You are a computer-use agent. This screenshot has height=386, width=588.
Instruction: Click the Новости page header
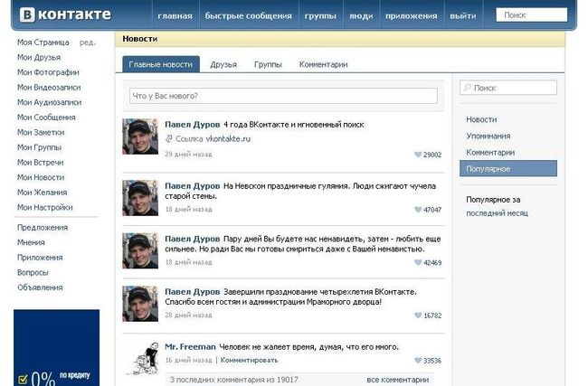[140, 39]
